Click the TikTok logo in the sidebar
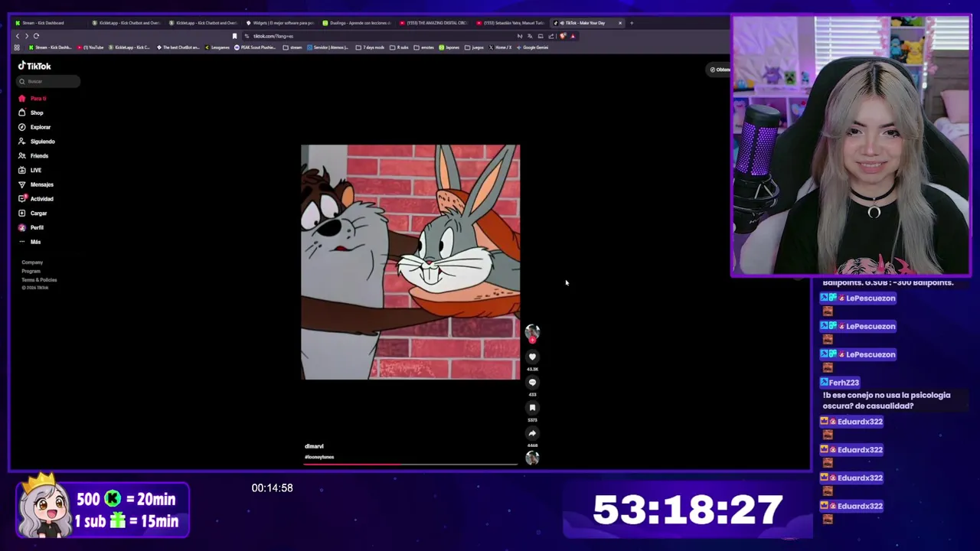The image size is (980, 551). pos(34,66)
